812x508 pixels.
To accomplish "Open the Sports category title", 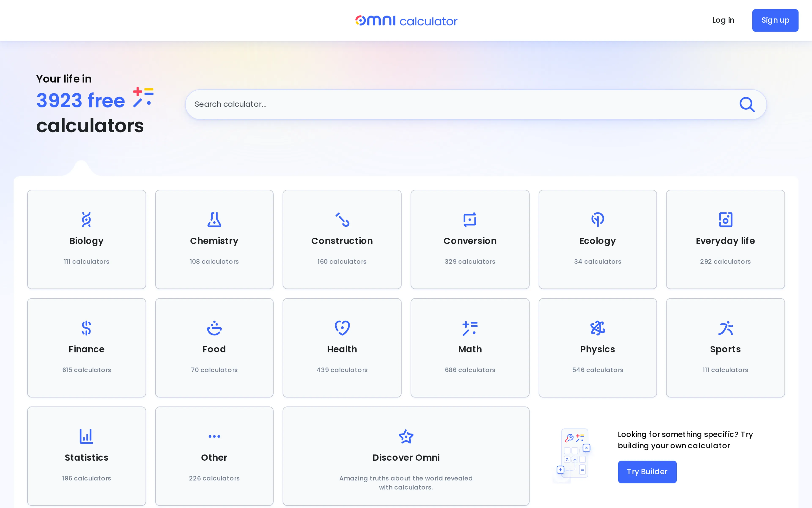I will tap(725, 350).
